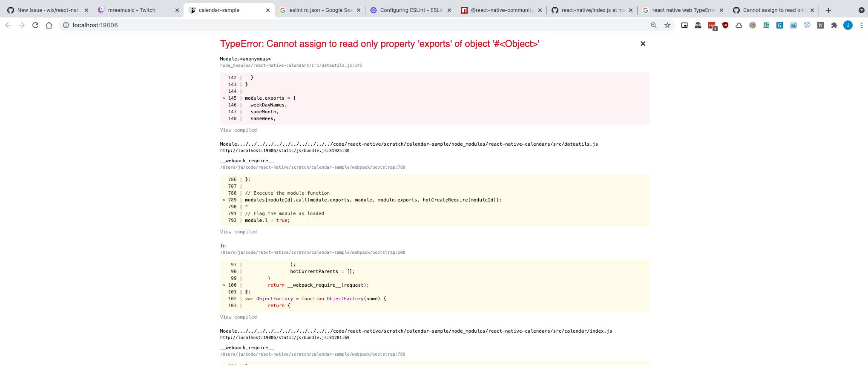Close the 'calendar-sample' tab
Image resolution: width=868 pixels, height=365 pixels.
(268, 10)
